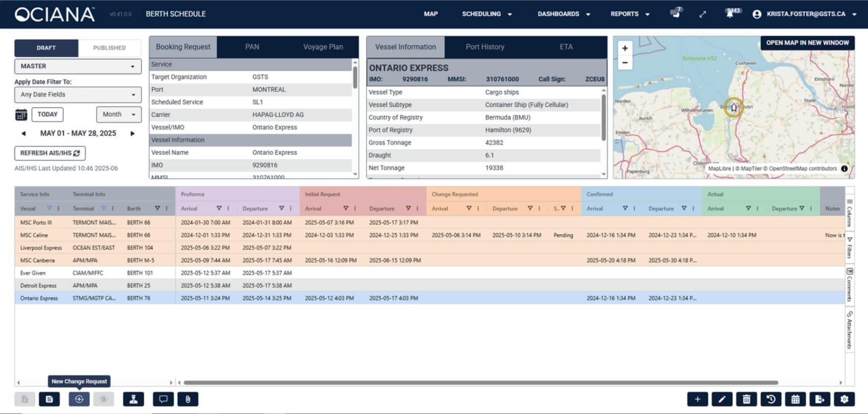
Task: Click the pencil edit button
Action: tap(722, 399)
